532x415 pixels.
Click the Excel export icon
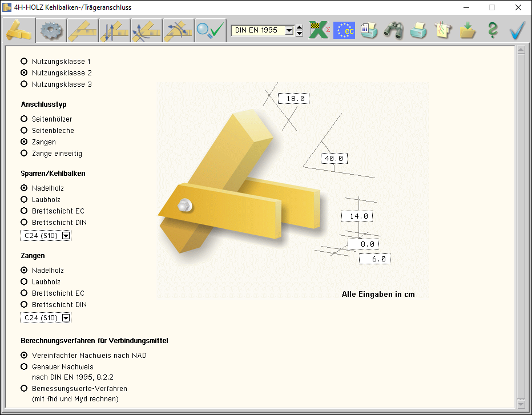320,30
